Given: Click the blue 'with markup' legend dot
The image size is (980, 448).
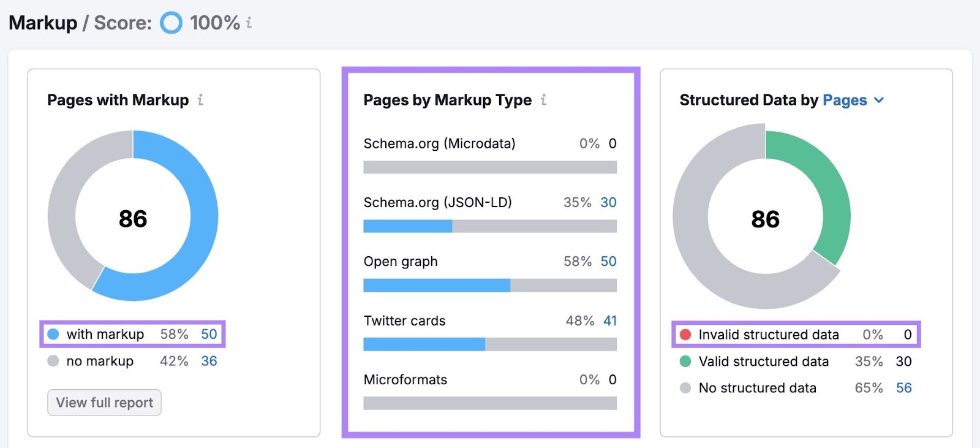Looking at the screenshot, I should pos(53,334).
